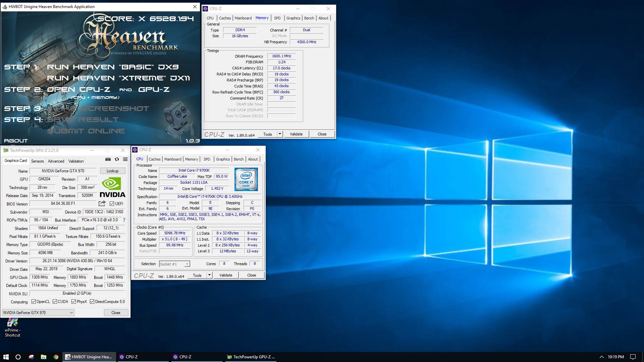
Task: Click Lookup button in GPU-Z
Action: pyautogui.click(x=113, y=171)
